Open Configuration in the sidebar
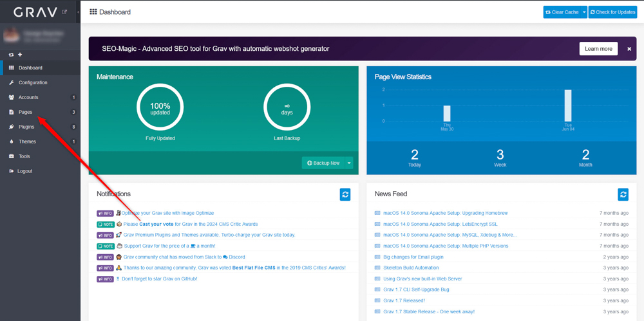644x321 pixels. pyautogui.click(x=40, y=82)
